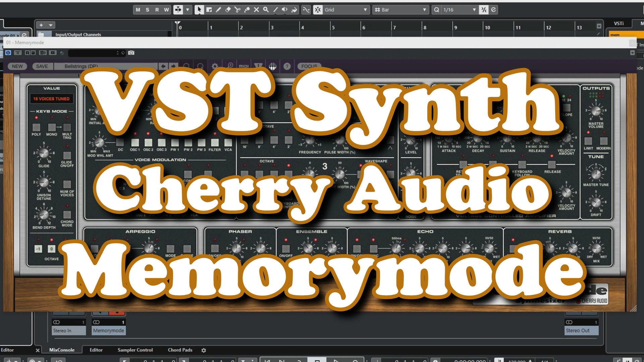This screenshot has height=362, width=644.
Task: Click the SAVE preset button
Action: pos(42,66)
